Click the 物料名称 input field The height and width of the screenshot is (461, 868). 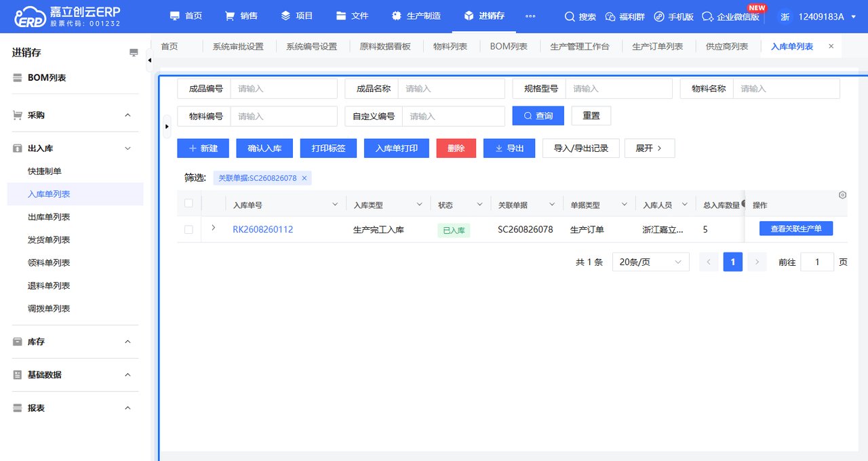tap(786, 89)
